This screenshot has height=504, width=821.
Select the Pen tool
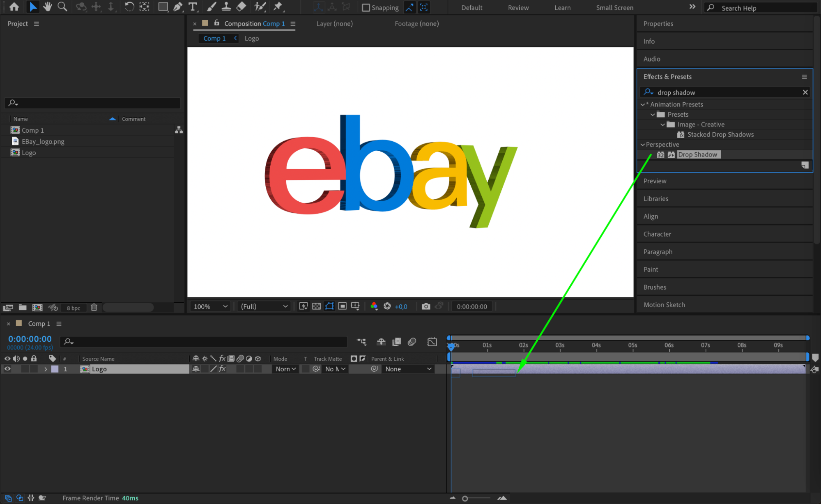(178, 7)
